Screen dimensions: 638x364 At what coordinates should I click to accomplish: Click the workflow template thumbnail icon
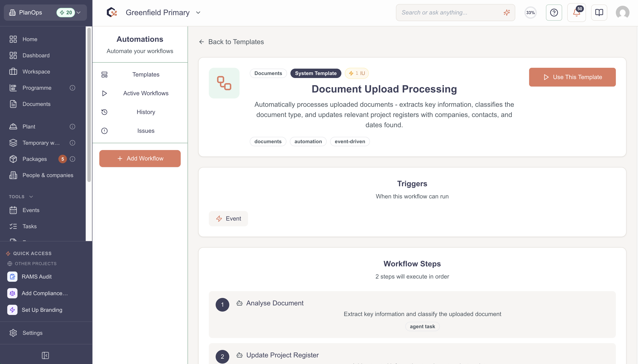point(224,83)
